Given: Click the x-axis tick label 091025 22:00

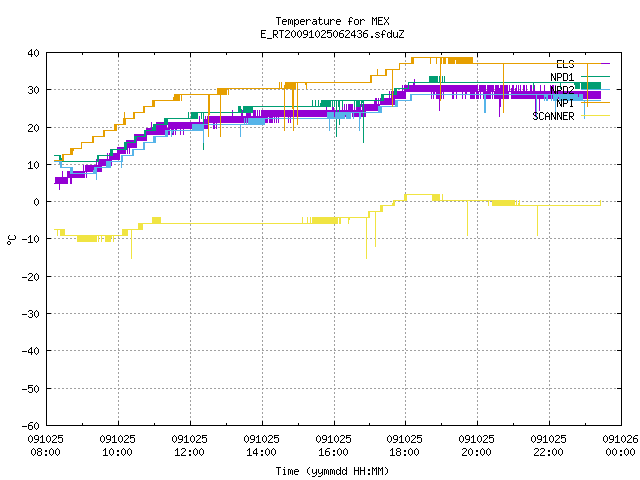Looking at the screenshot, I should (x=548, y=446).
